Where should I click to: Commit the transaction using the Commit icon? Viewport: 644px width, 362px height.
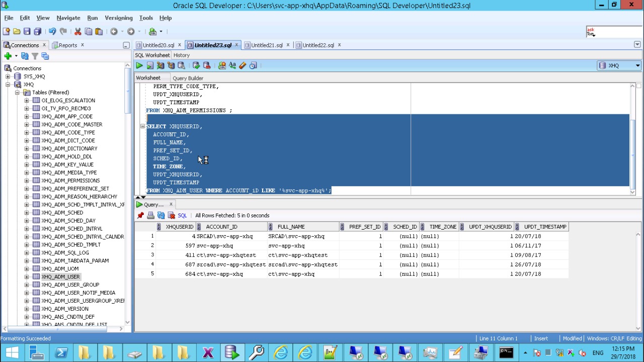pyautogui.click(x=196, y=65)
